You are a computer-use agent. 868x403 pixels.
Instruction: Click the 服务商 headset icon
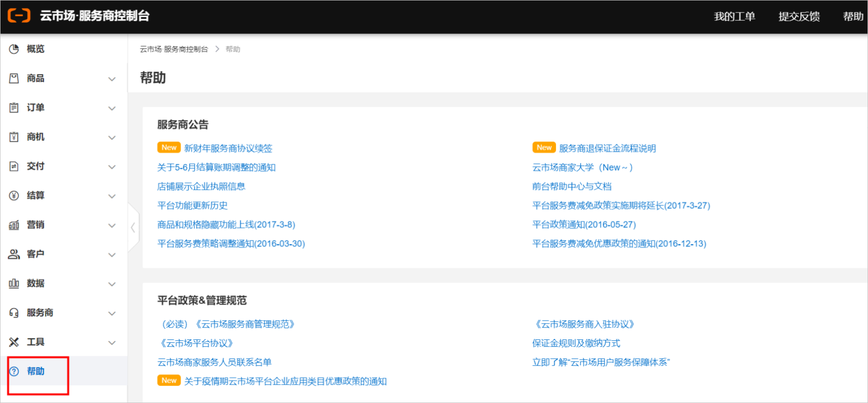pos(14,313)
